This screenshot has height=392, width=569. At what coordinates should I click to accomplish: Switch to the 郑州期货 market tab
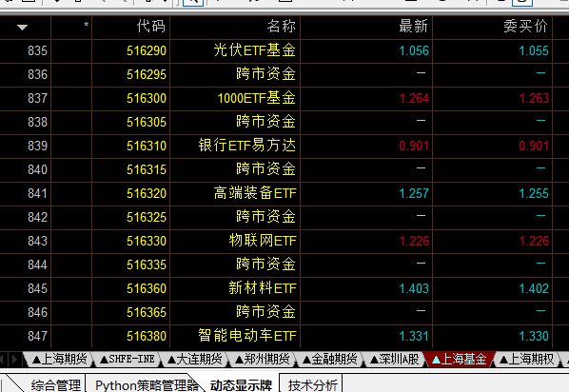[x=263, y=360]
